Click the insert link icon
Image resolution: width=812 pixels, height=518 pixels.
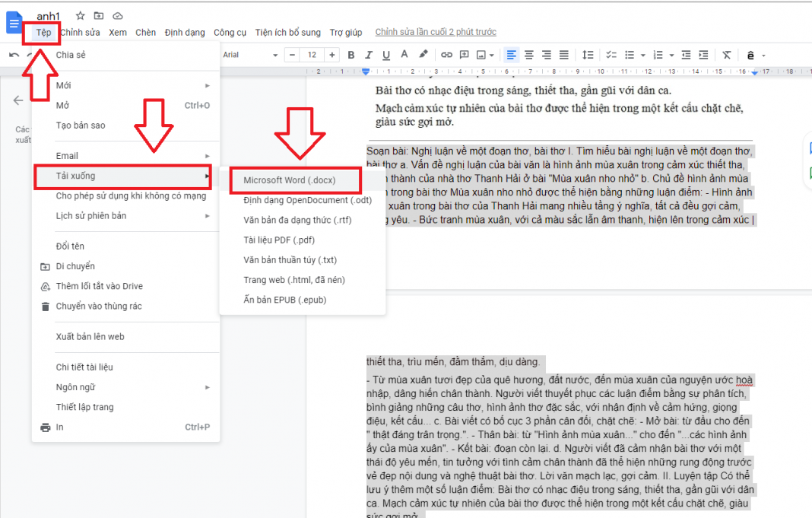click(x=446, y=55)
